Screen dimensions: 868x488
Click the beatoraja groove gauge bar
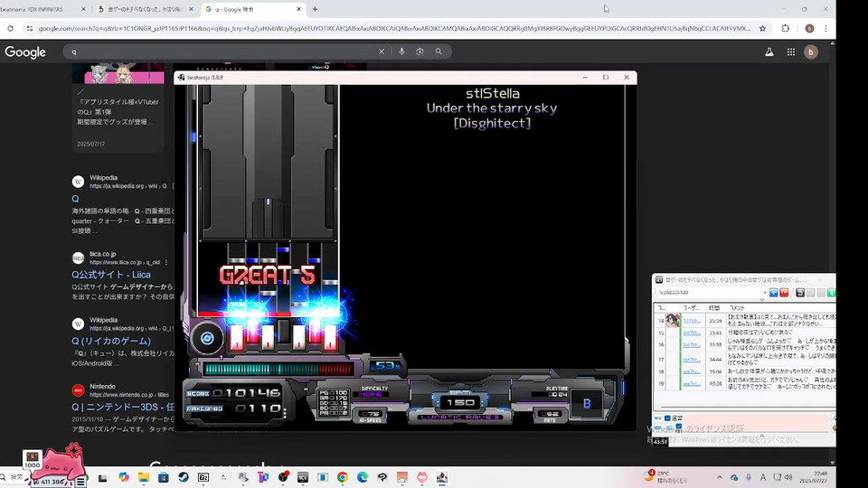[x=278, y=369]
